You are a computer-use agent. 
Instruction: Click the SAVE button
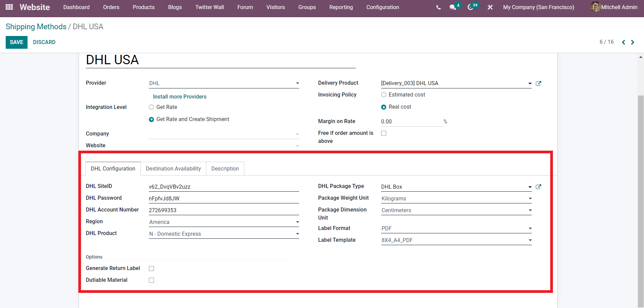pyautogui.click(x=16, y=42)
